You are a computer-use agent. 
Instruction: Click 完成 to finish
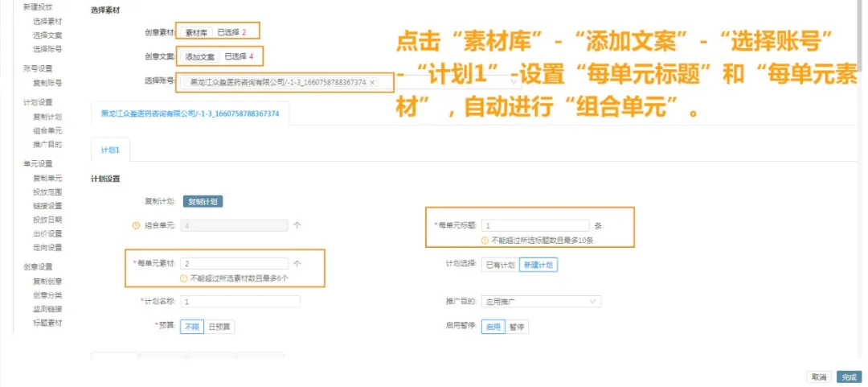tap(850, 377)
